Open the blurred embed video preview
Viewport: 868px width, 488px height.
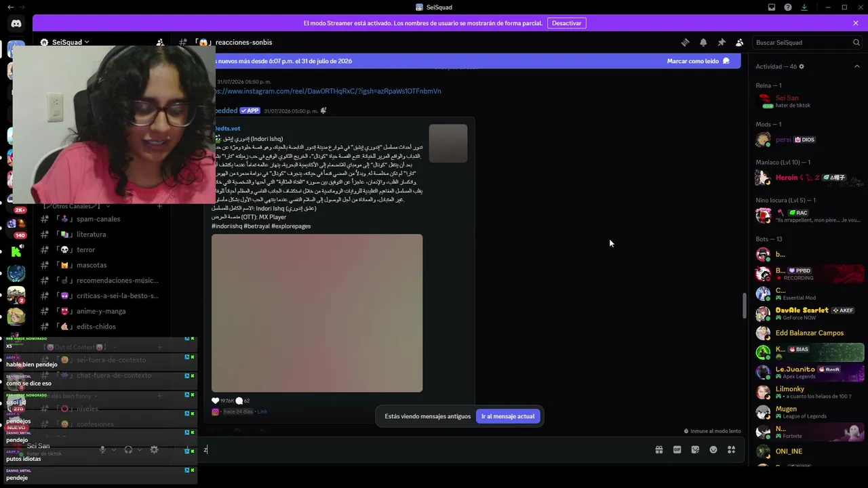[317, 313]
